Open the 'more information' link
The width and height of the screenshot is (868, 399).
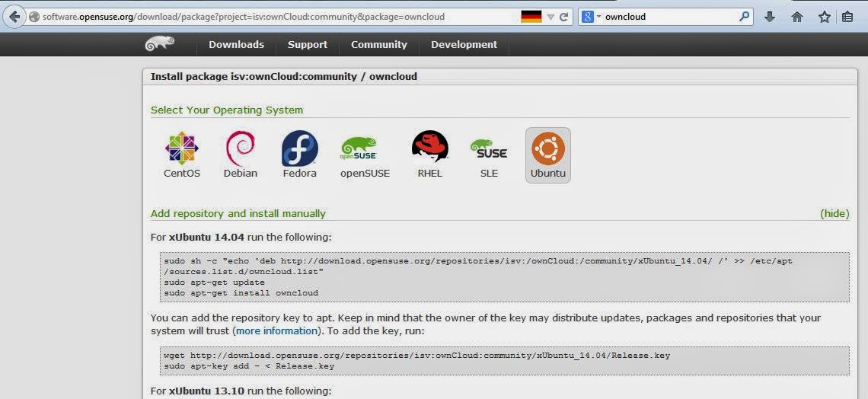(276, 331)
